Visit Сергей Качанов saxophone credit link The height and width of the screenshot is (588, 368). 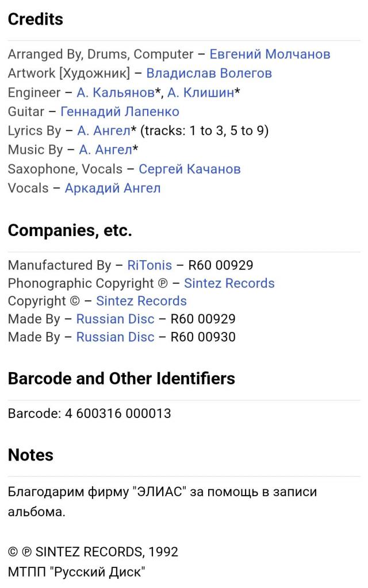point(190,169)
